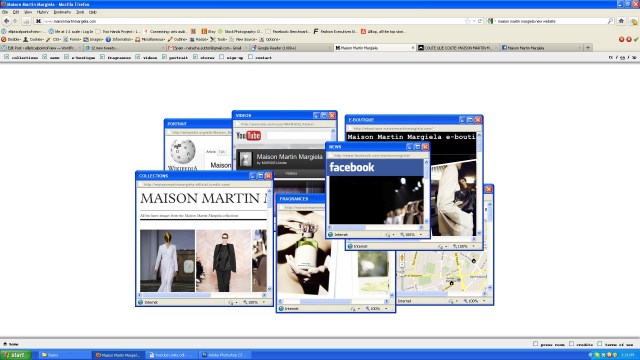The height and width of the screenshot is (360, 640).
Task: Open Adobe Photoshop from the taskbar
Action: click(225, 355)
